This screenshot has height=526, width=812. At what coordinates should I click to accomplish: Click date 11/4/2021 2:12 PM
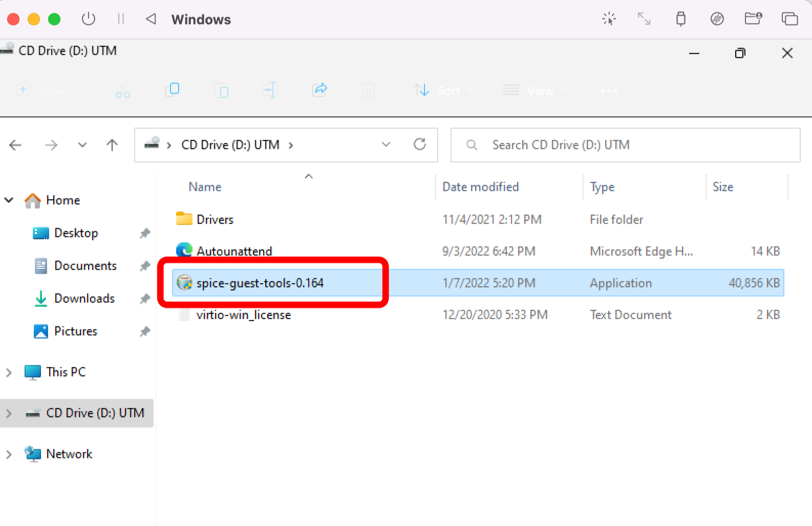pos(492,220)
